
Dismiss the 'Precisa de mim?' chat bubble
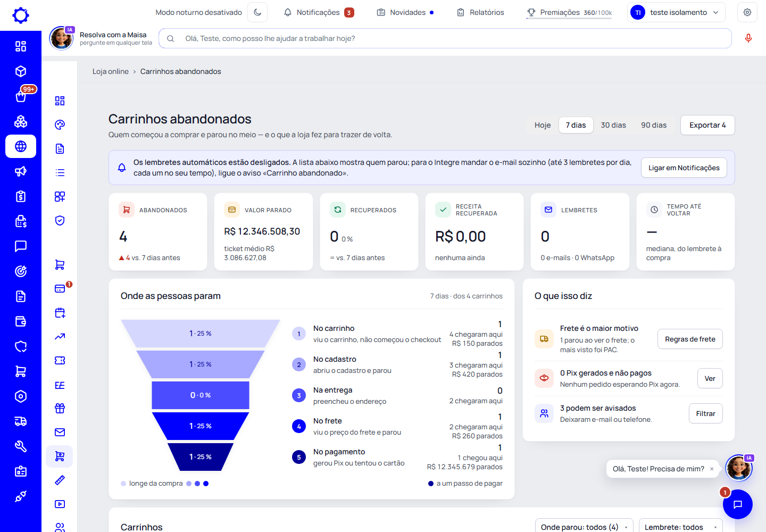tap(712, 469)
